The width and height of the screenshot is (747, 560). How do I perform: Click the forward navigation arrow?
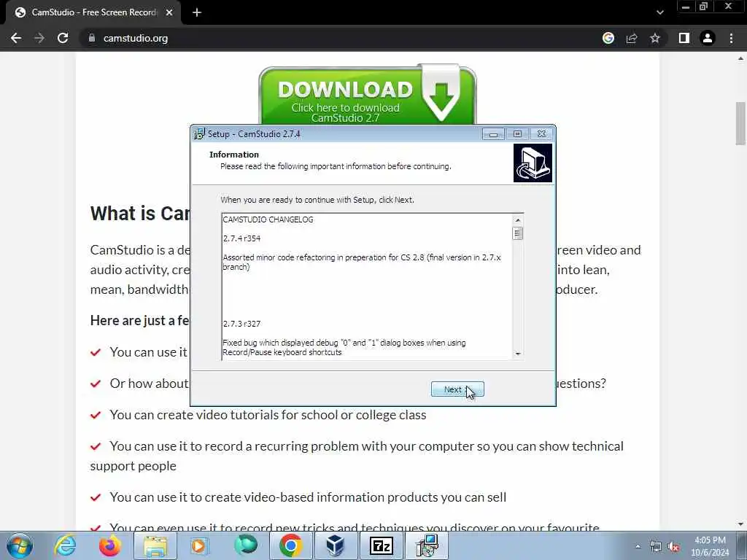(39, 38)
